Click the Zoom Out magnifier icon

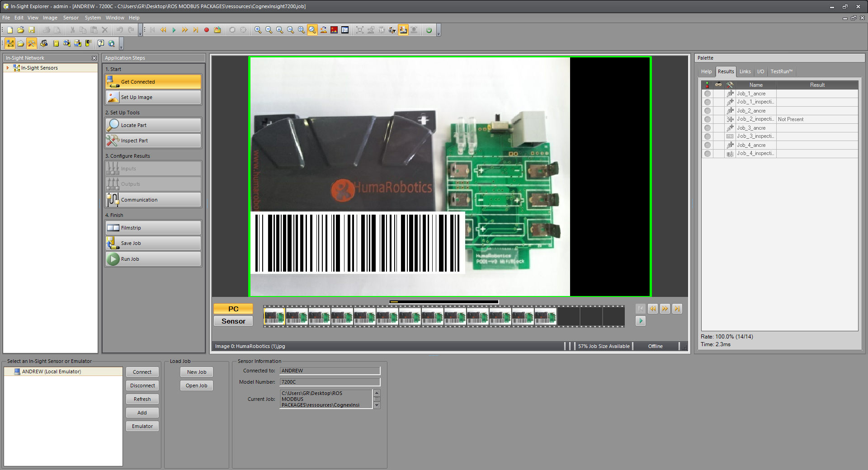click(269, 30)
